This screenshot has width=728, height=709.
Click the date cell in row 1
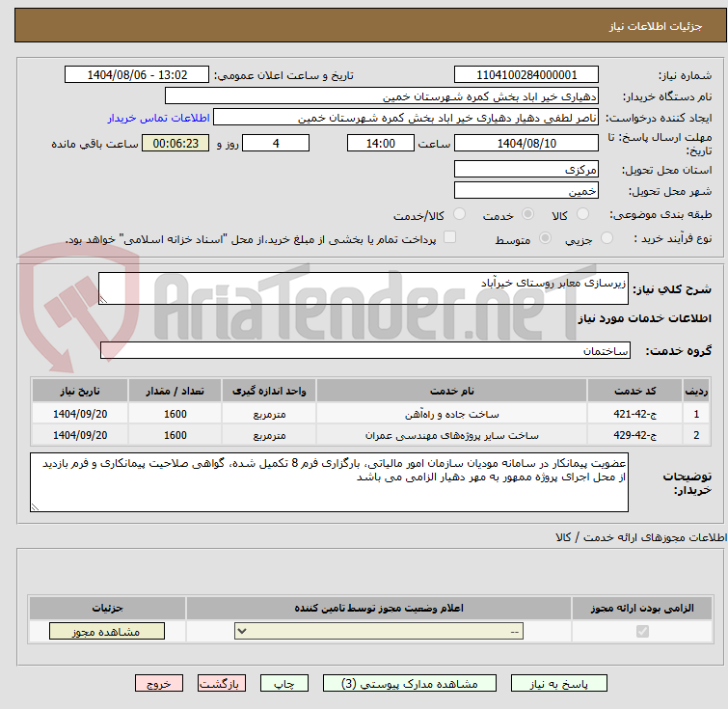[x=80, y=414]
